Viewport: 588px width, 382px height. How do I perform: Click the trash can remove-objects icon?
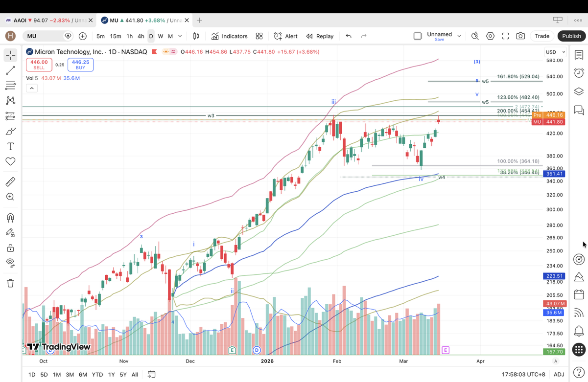click(x=10, y=283)
